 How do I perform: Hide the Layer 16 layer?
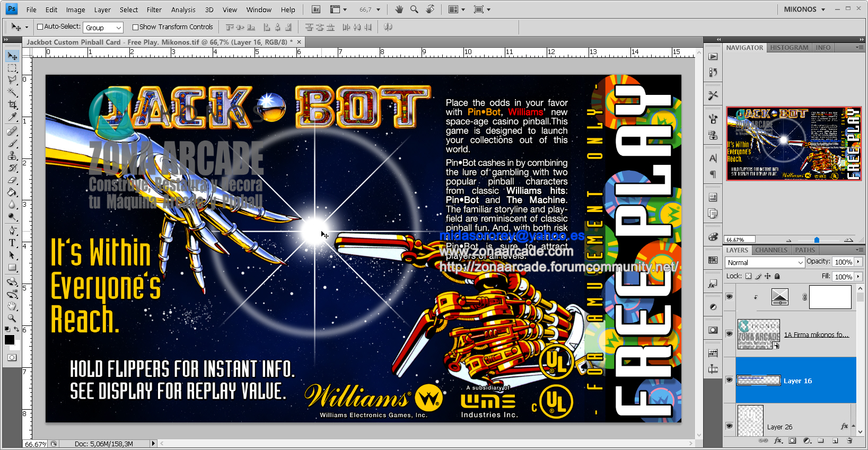click(x=730, y=380)
